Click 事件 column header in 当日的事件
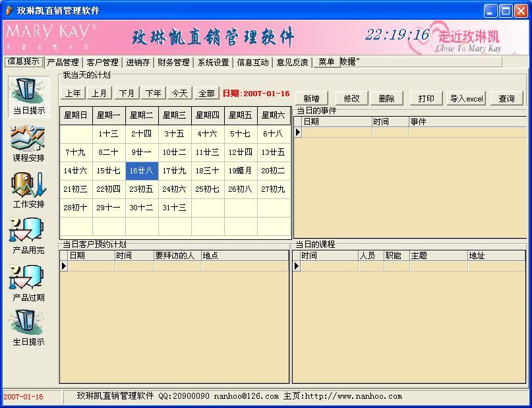 (x=467, y=122)
